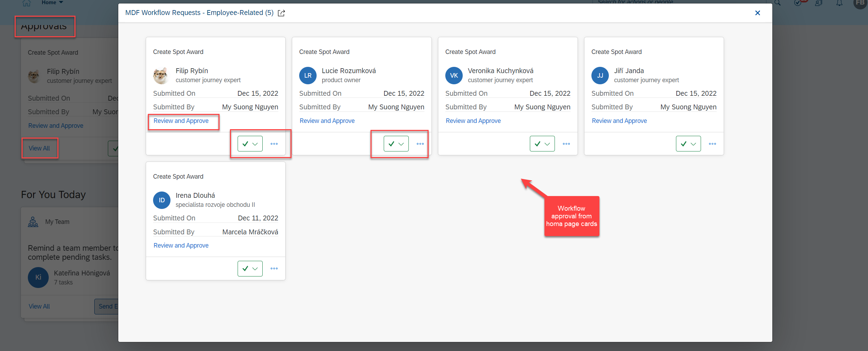This screenshot has height=351, width=868.
Task: Click the My Team icon in For You Today
Action: (33, 222)
